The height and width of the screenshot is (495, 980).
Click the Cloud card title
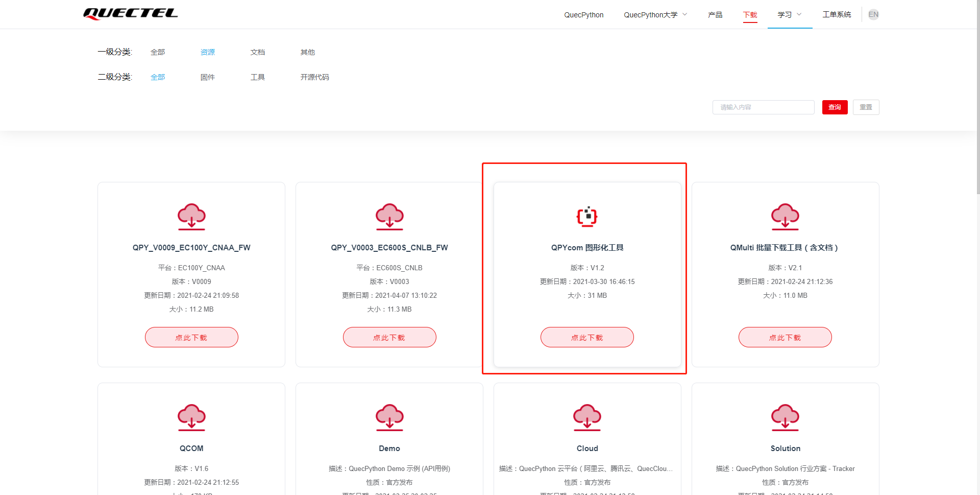[587, 449]
